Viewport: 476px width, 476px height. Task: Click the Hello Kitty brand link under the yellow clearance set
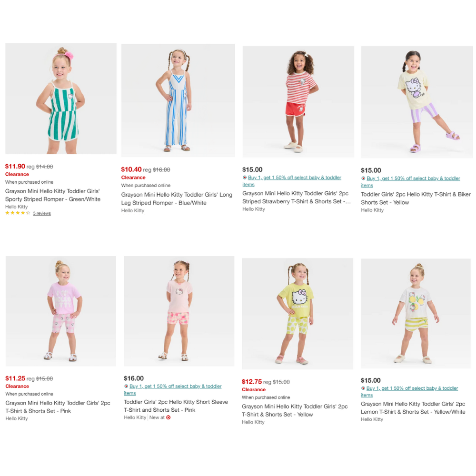(x=253, y=422)
